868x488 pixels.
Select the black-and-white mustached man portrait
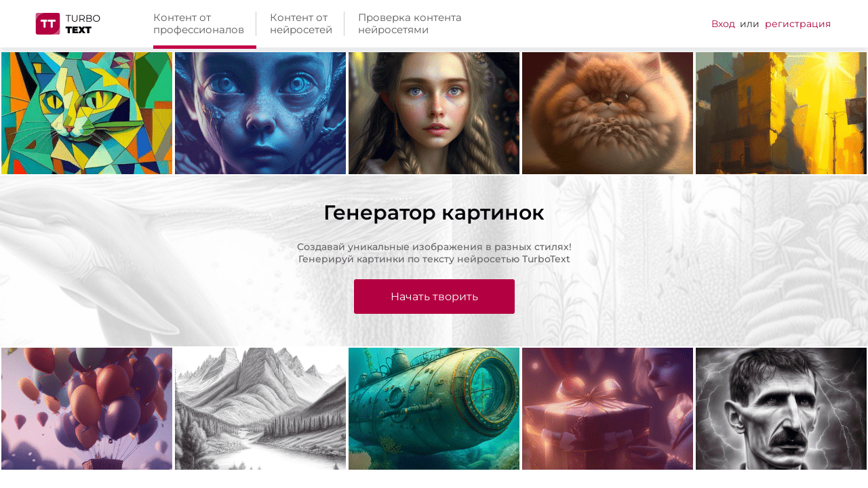(781, 409)
